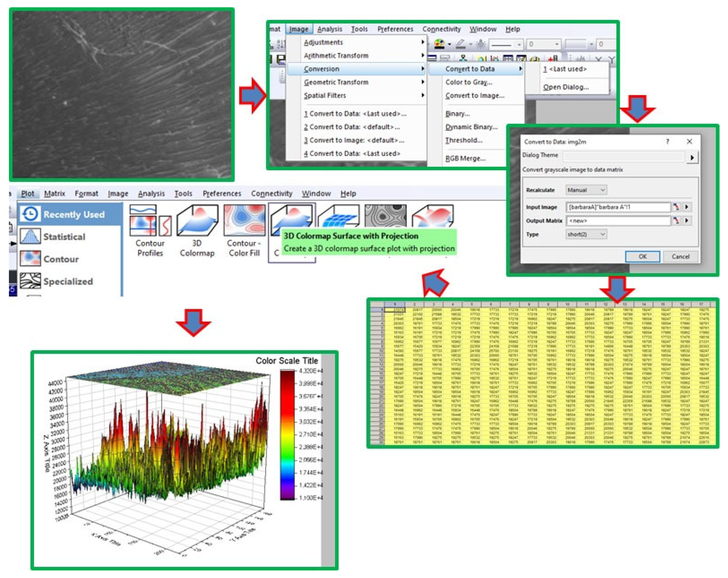Viewport: 728px width, 578px height.
Task: Click the color scale bar legend
Action: tap(287, 435)
